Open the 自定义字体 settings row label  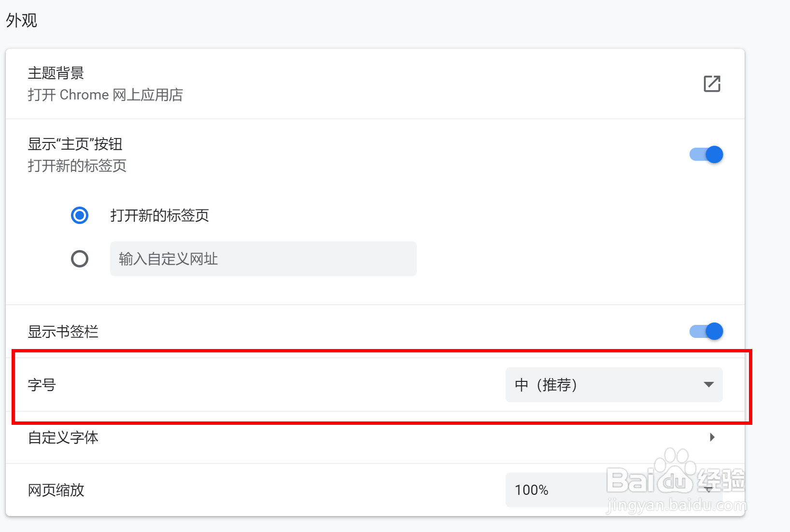tap(63, 437)
